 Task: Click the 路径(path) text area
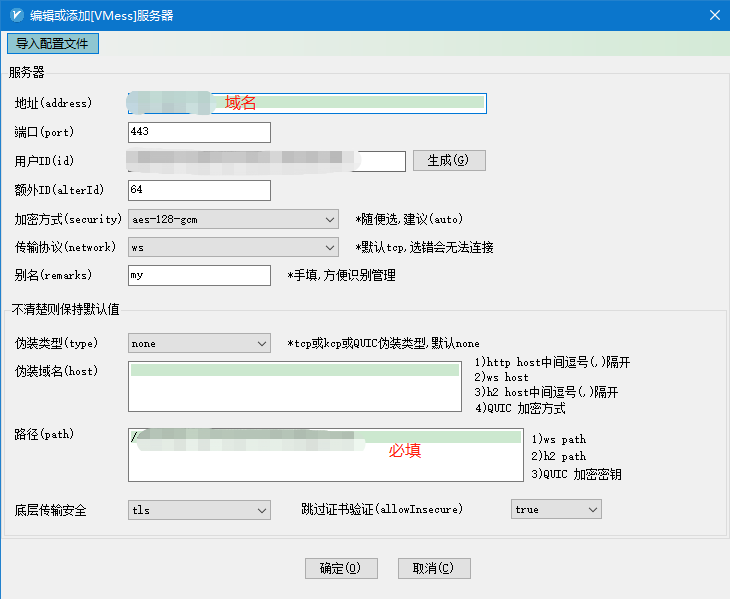click(326, 455)
